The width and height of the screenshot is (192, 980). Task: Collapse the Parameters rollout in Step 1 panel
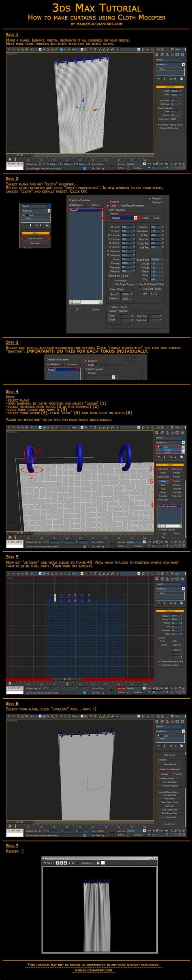tap(170, 86)
